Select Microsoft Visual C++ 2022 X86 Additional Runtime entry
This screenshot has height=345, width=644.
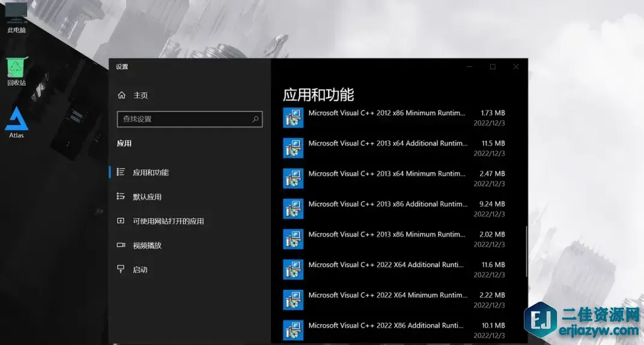click(394, 330)
